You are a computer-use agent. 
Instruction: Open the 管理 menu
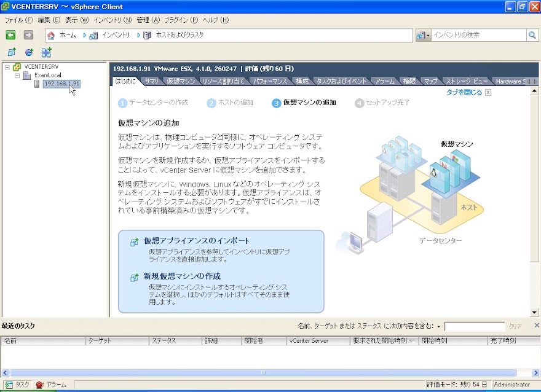148,20
